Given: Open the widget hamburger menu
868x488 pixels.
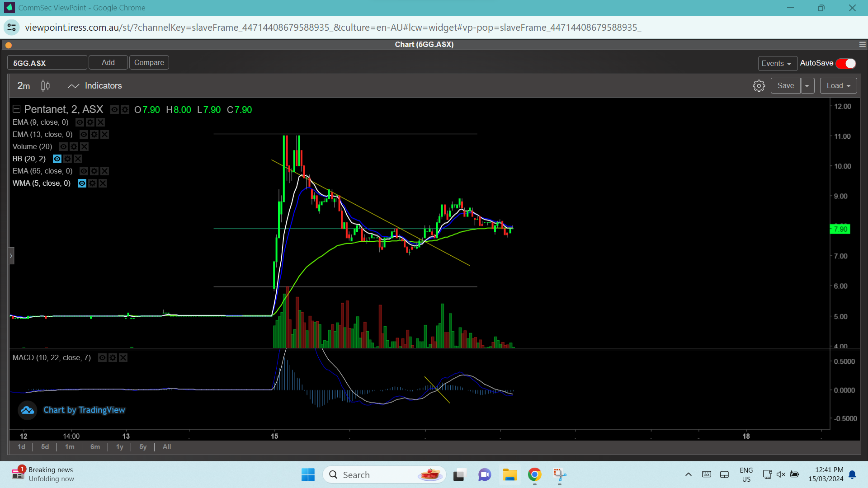Looking at the screenshot, I should coord(862,44).
